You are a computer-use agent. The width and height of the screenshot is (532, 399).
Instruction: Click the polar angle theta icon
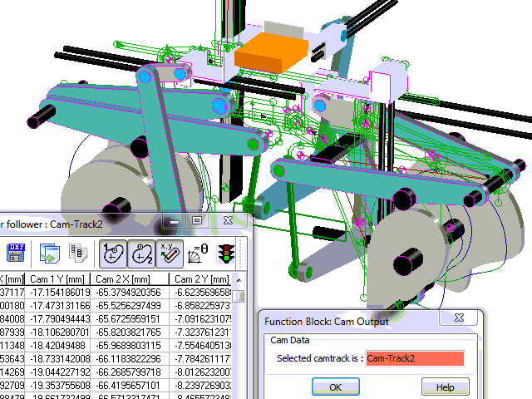pyautogui.click(x=198, y=253)
